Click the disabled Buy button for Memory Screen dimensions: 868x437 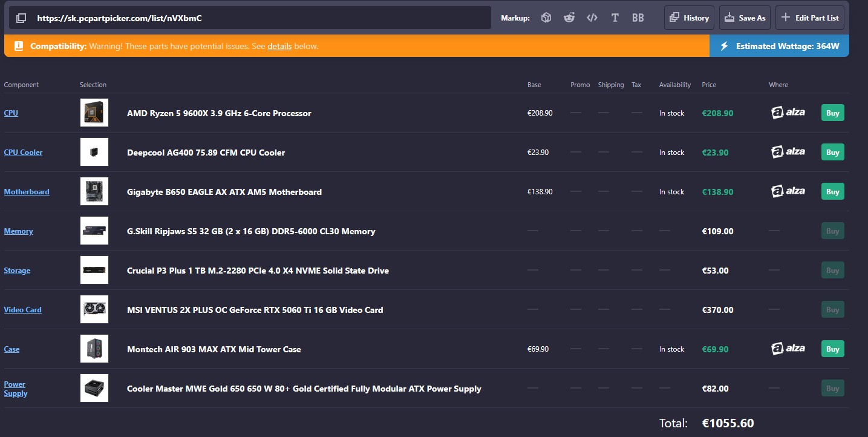tap(833, 231)
